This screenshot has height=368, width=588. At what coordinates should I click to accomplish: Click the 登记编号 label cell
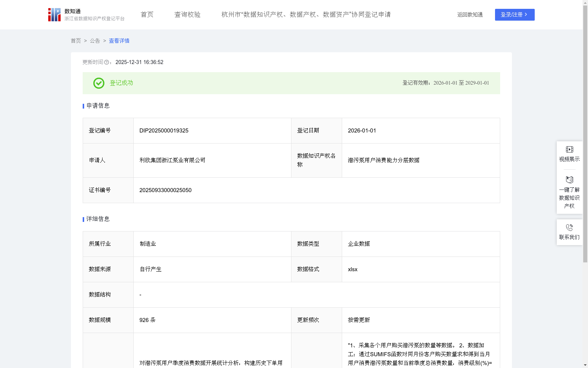pyautogui.click(x=108, y=131)
